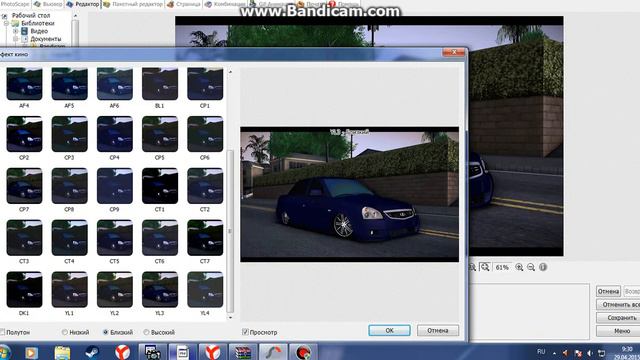Image resolution: width=640 pixels, height=360 pixels.
Task: Click the boxed zoom icon left of 61%
Action: [485, 267]
